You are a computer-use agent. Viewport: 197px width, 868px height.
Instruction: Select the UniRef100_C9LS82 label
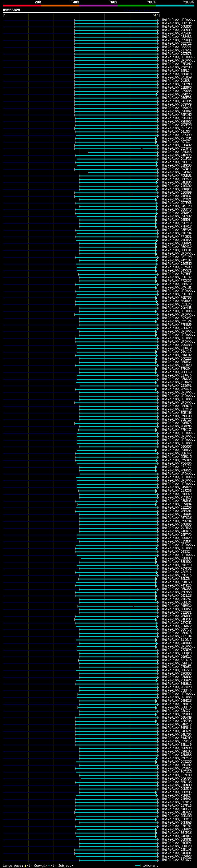click(177, 216)
